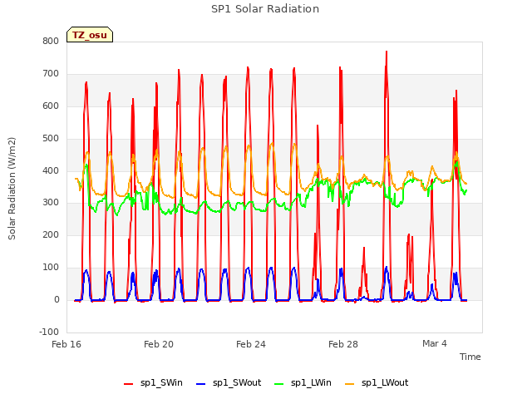Toggle the sp1_LWin legend entry
Viewport: 532px width, 399px height.
pos(303,383)
